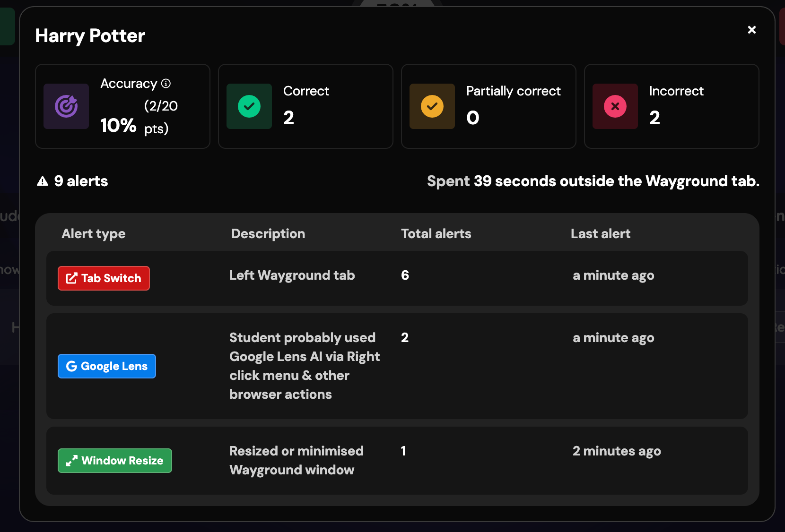Click the Accuracy label
The image size is (785, 532).
coord(129,84)
